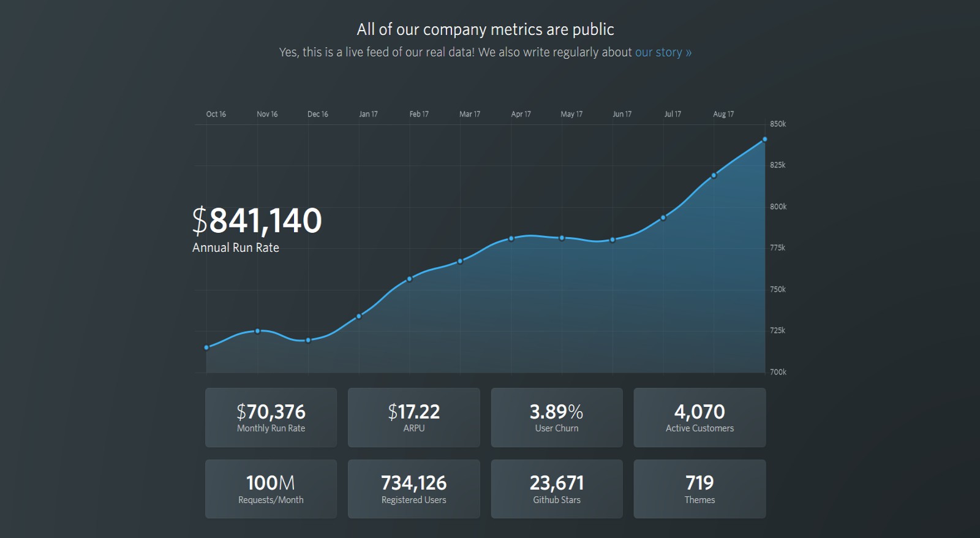Click the 100M Requests/Month card

tap(271, 489)
